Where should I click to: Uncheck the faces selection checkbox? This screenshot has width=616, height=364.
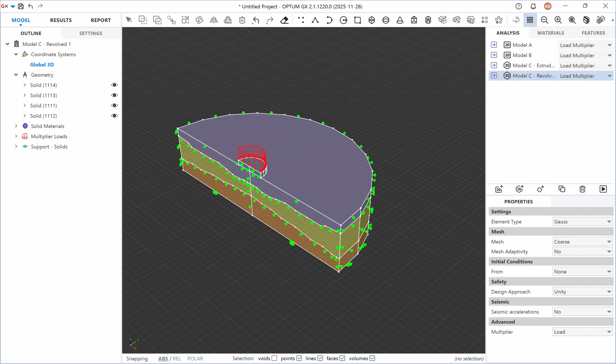click(x=342, y=358)
